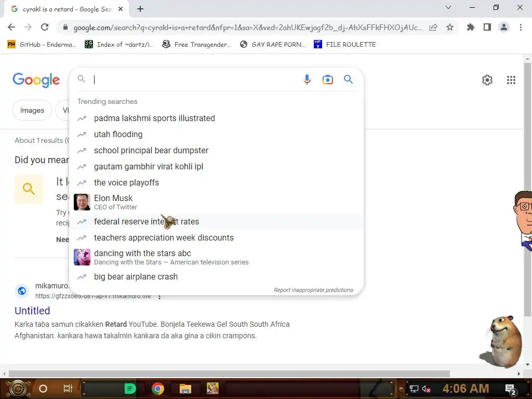Click the Chrome taskbar icon
Screen dimensions: 532x399
[x=158, y=389]
